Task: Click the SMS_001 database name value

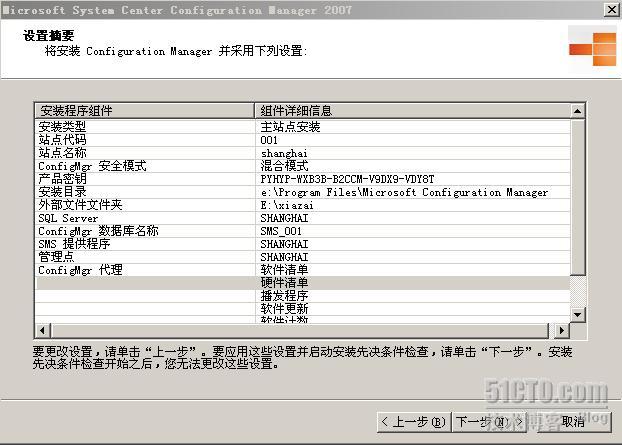Action: [281, 231]
